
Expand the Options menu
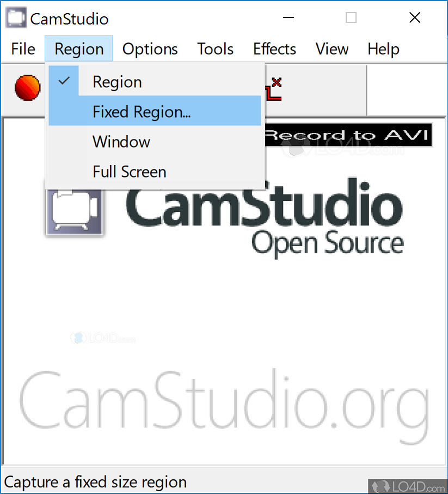tap(150, 49)
